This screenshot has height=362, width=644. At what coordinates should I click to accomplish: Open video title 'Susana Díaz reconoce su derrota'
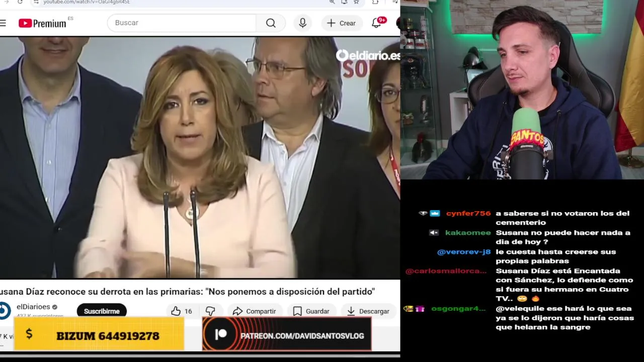(187, 292)
